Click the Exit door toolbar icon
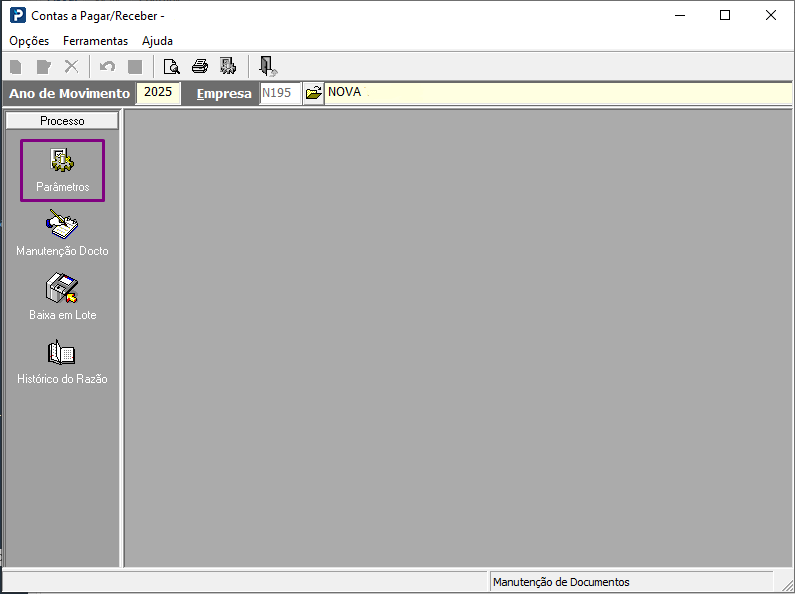Viewport: 795px width, 594px height. [268, 66]
